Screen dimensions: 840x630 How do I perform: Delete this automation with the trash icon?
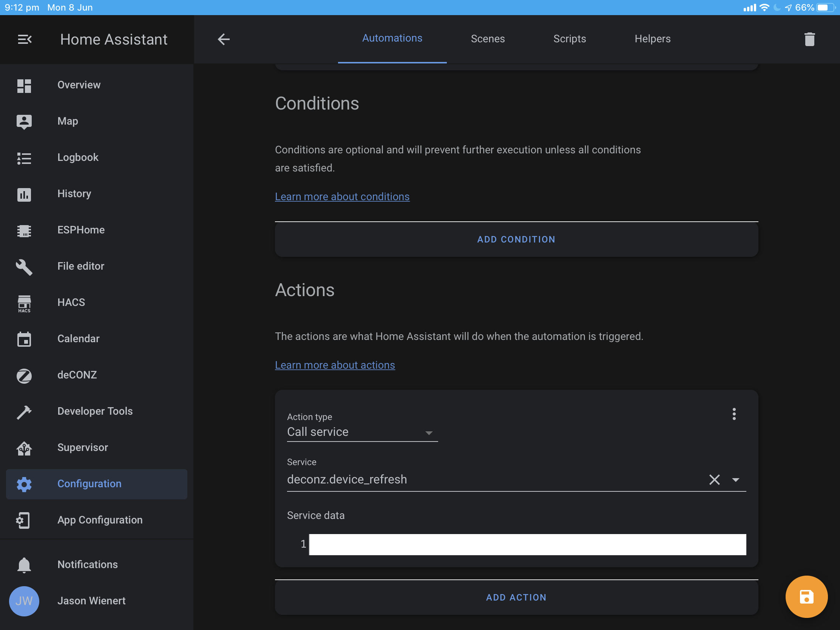(809, 39)
